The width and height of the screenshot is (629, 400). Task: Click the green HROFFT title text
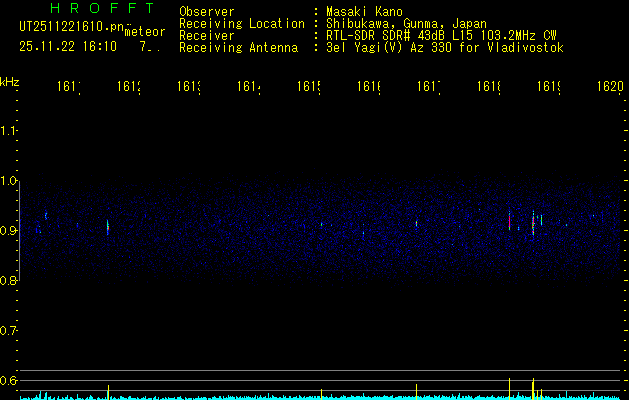pyautogui.click(x=103, y=8)
